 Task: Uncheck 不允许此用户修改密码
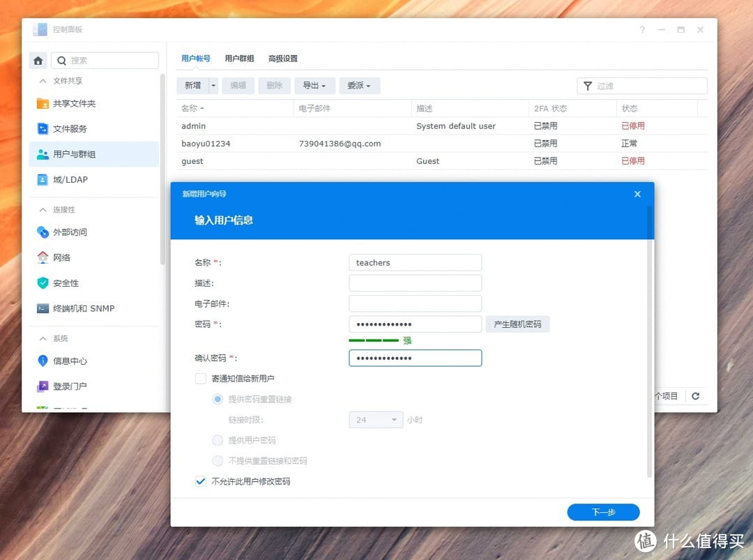[x=201, y=481]
